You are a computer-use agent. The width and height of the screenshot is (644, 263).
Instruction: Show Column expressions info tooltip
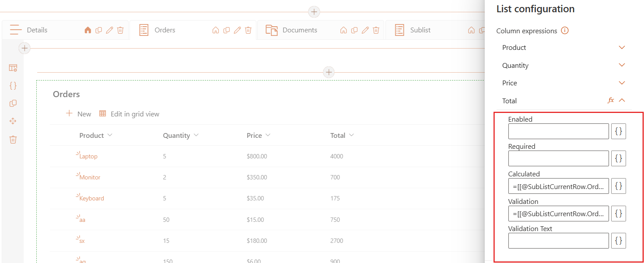[x=565, y=31]
